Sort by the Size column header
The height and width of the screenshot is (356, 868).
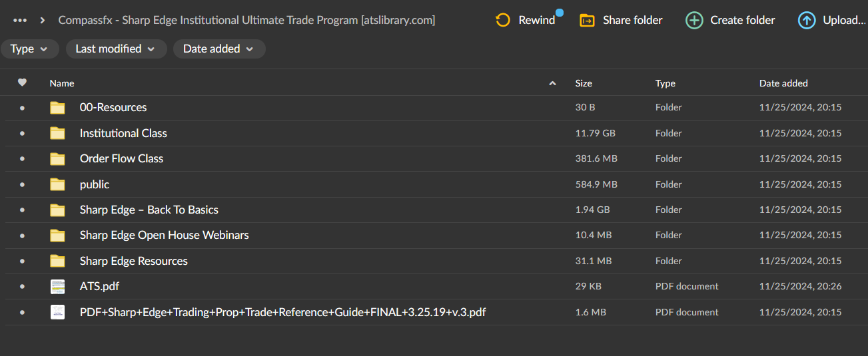tap(584, 83)
